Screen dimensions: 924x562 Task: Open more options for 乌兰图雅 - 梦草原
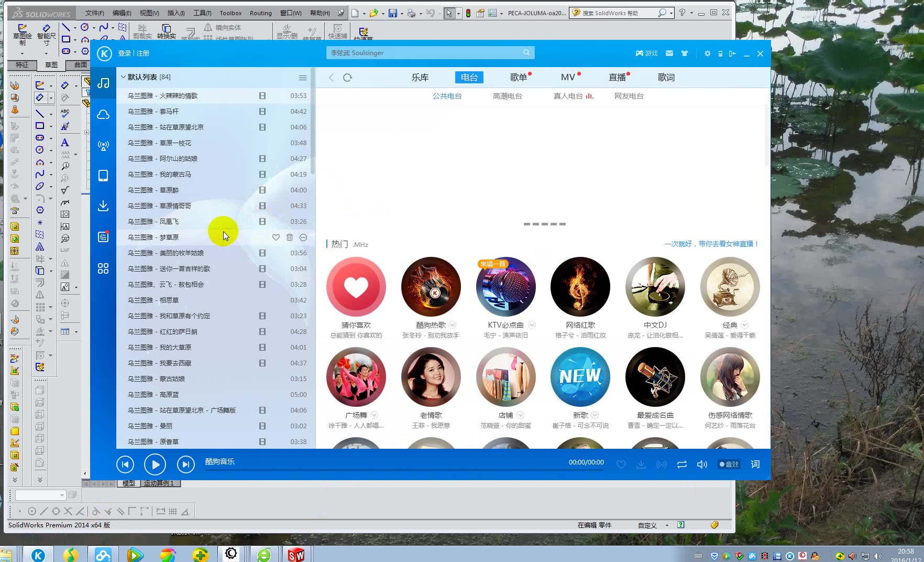point(303,237)
